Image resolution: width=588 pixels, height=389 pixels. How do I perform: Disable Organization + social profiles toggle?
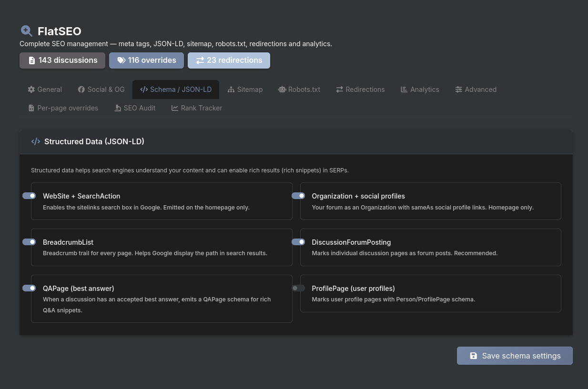click(298, 196)
